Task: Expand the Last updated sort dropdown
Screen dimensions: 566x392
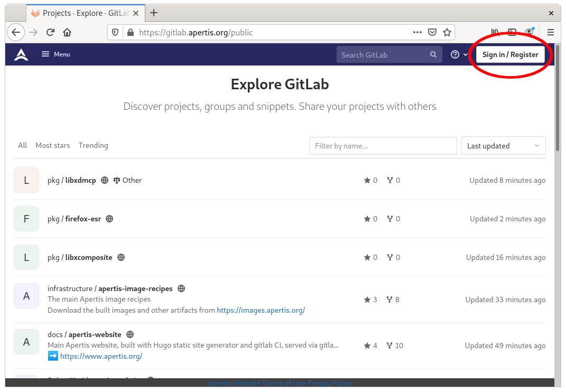Action: (503, 146)
